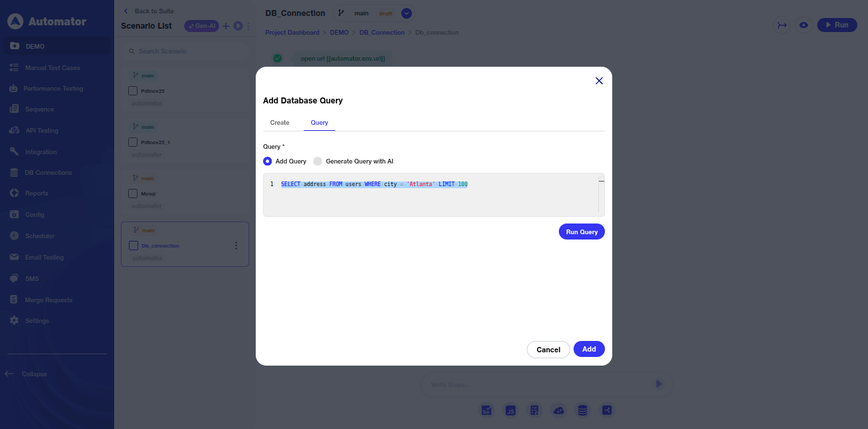This screenshot has width=868, height=429.
Task: Open Scenario List kebab menu
Action: tap(248, 26)
